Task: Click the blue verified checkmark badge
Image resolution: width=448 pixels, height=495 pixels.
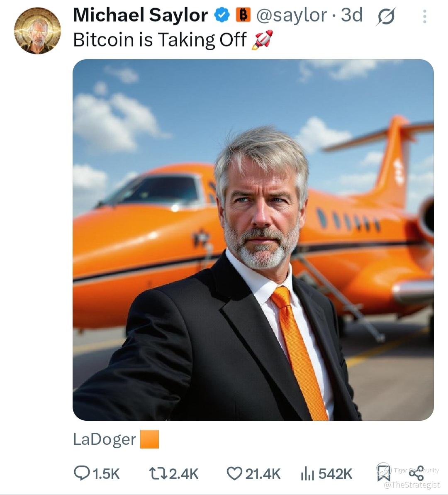Action: 222,15
